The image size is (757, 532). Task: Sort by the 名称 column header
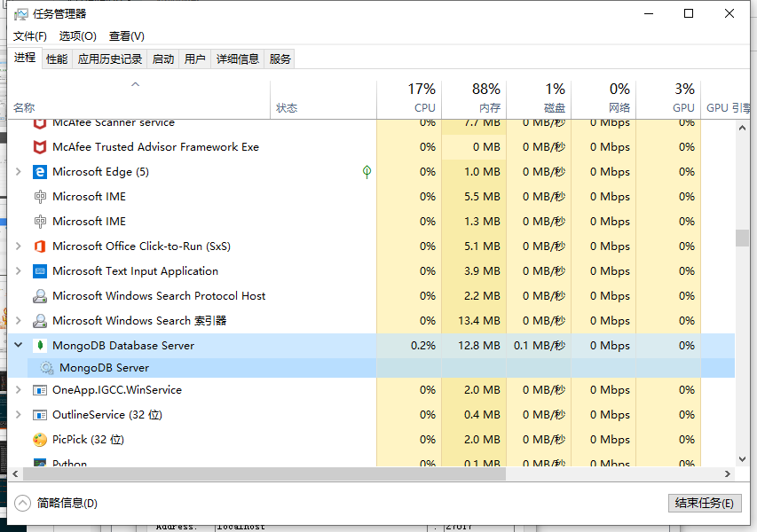139,99
